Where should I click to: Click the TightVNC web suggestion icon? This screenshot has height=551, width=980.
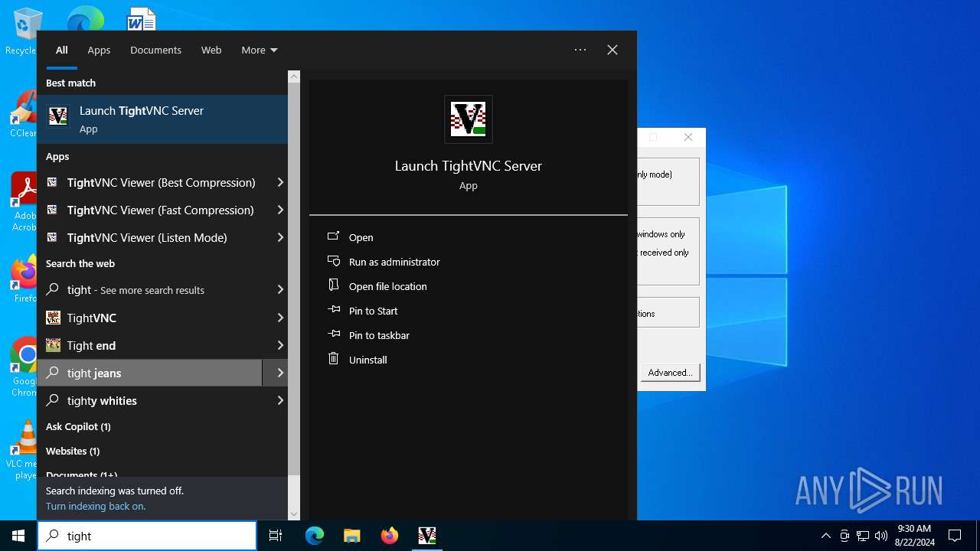(53, 318)
